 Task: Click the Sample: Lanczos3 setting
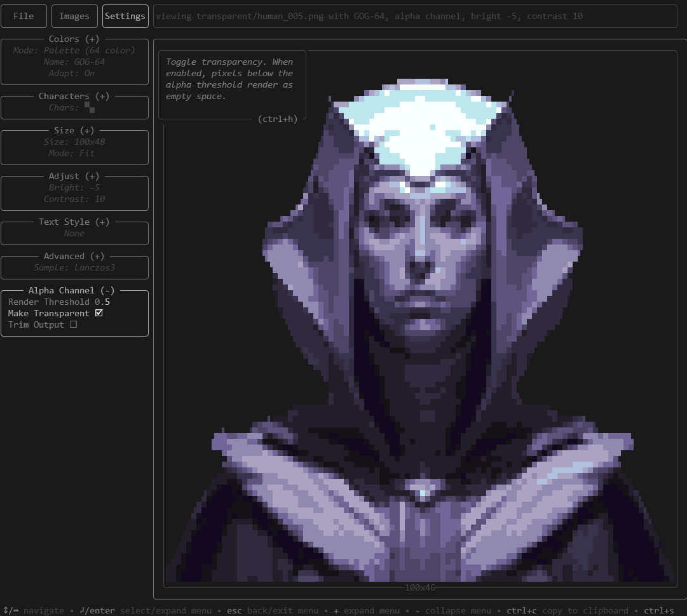pyautogui.click(x=74, y=267)
